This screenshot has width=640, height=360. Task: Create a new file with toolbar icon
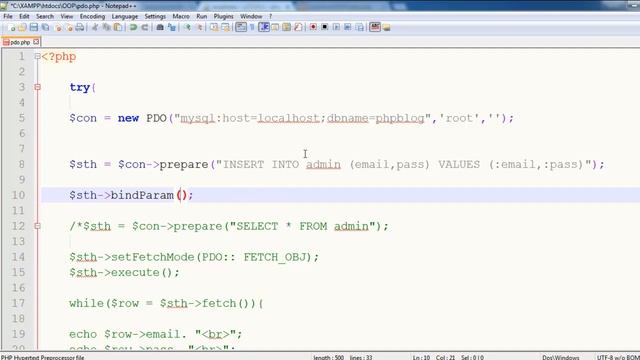coord(11,27)
